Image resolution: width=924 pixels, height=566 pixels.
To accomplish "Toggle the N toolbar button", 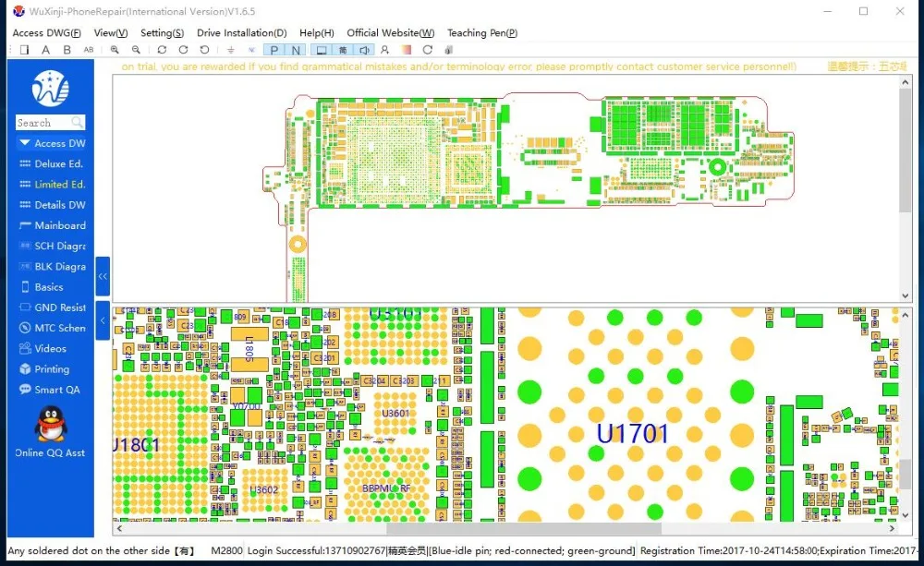I will point(296,50).
